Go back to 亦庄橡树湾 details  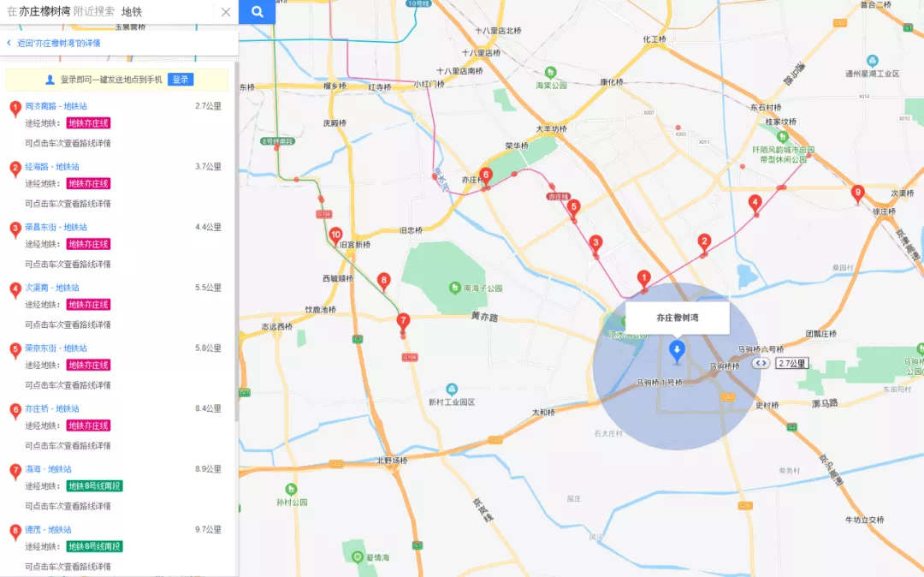[58, 43]
